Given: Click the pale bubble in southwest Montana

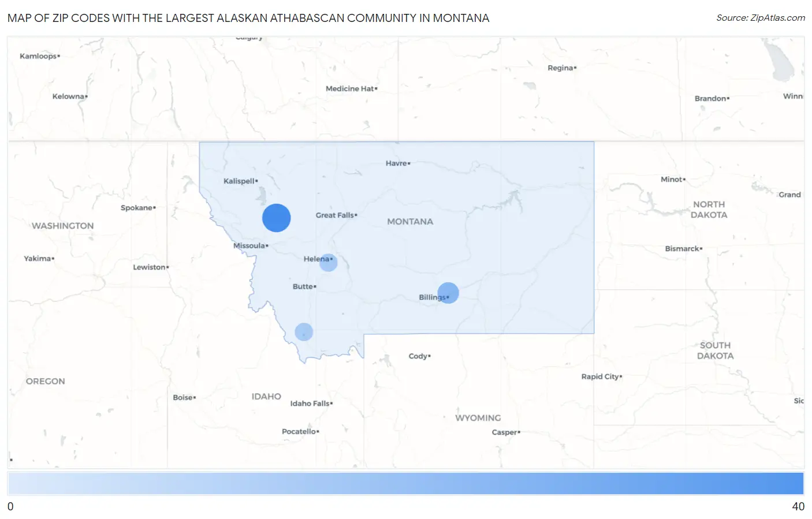Looking at the screenshot, I should pyautogui.click(x=304, y=332).
